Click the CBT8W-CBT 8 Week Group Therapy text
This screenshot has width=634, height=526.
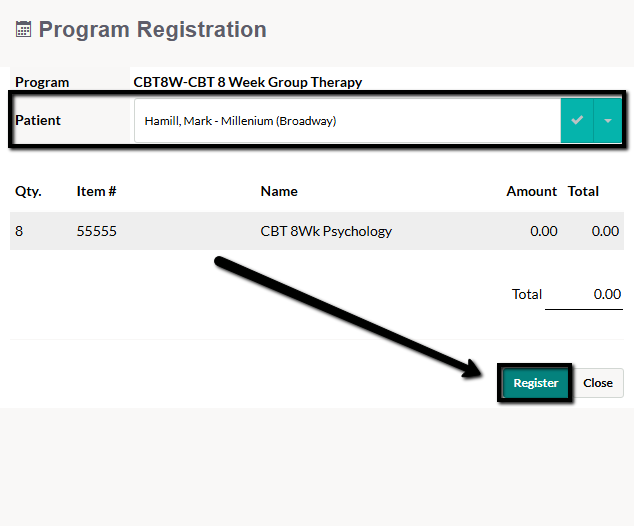point(248,82)
